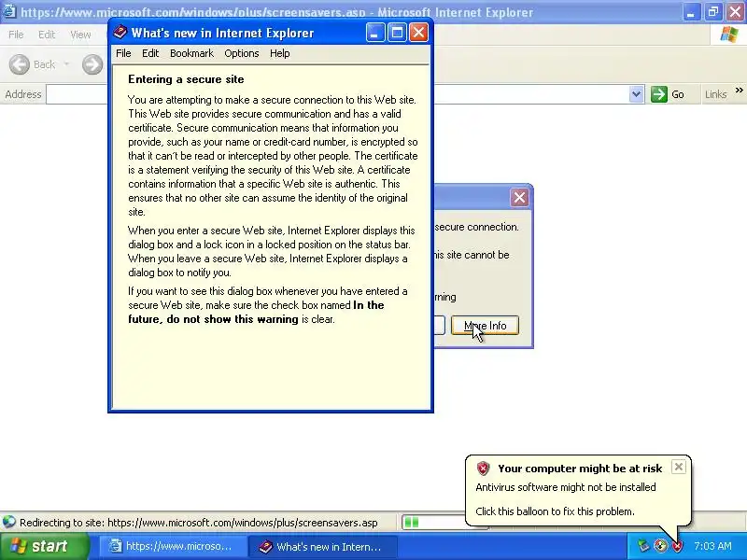
Task: Click the Forward arrow icon in Internet Explorer
Action: (x=92, y=64)
